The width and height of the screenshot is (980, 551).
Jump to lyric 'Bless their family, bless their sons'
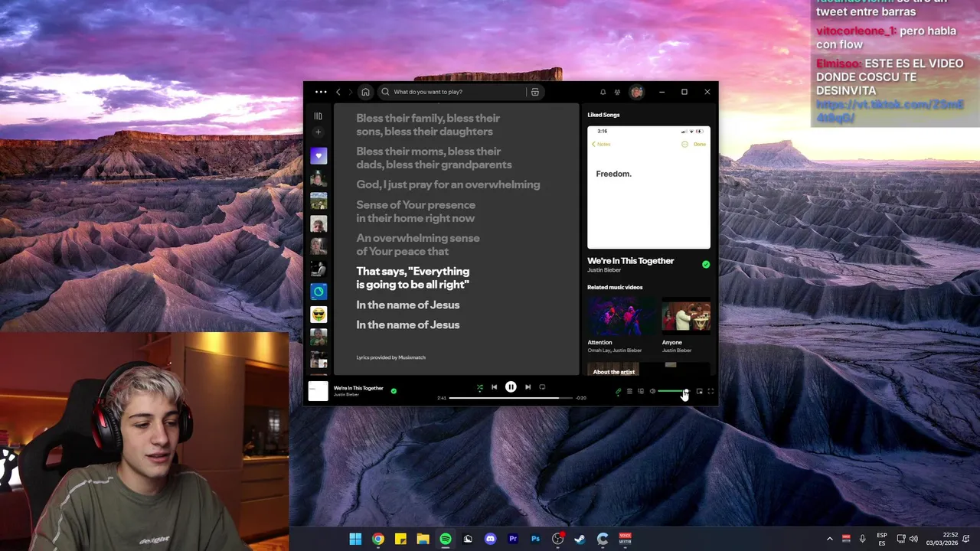pyautogui.click(x=427, y=125)
